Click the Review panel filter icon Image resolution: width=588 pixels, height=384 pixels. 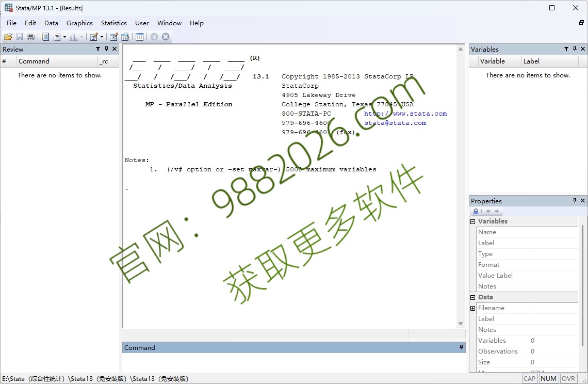point(98,49)
